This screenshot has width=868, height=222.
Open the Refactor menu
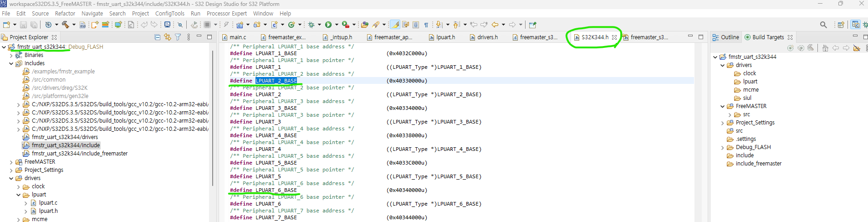[x=65, y=13]
